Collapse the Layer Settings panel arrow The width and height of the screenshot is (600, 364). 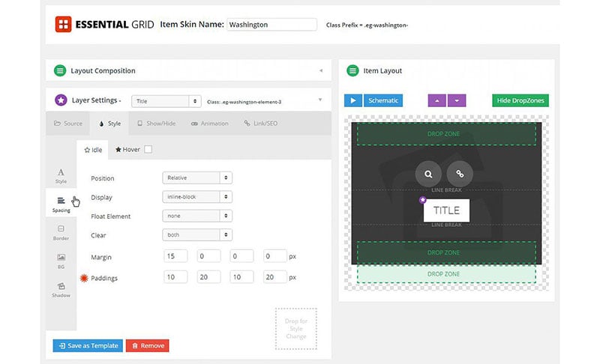[320, 100]
